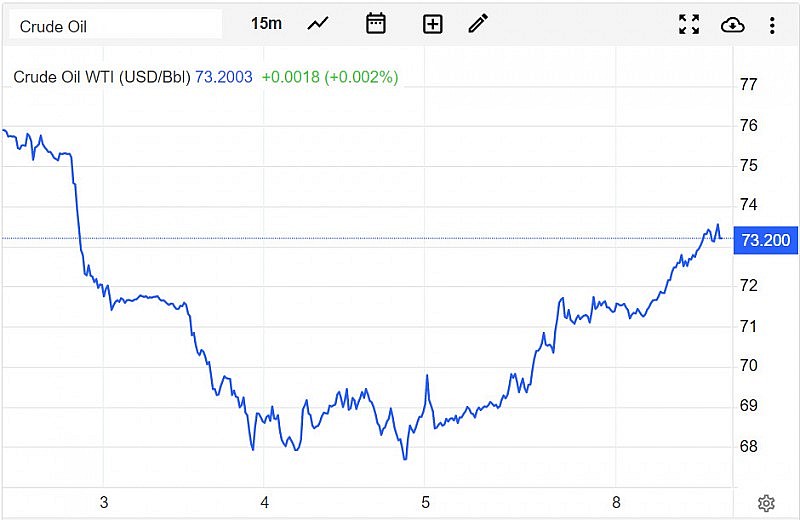Image resolution: width=800 pixels, height=520 pixels.
Task: Open the three-dot more options menu
Action: point(772,25)
